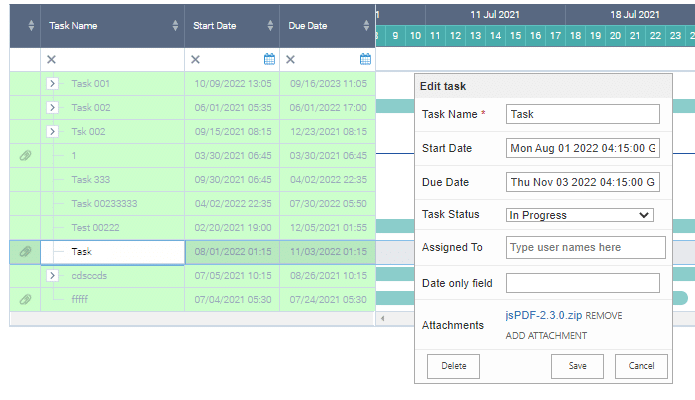Expand the Tsk 002 row
The width and height of the screenshot is (695, 400).
click(x=52, y=131)
